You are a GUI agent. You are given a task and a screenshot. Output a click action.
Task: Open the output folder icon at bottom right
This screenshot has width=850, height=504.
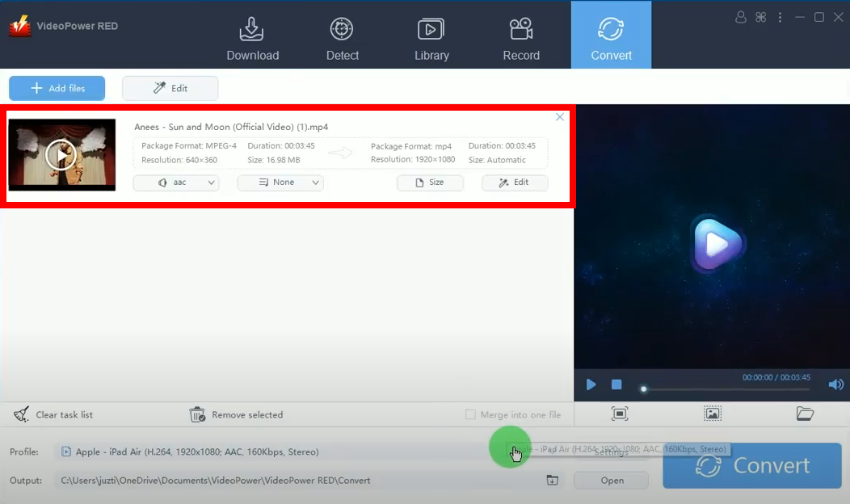[x=805, y=414]
